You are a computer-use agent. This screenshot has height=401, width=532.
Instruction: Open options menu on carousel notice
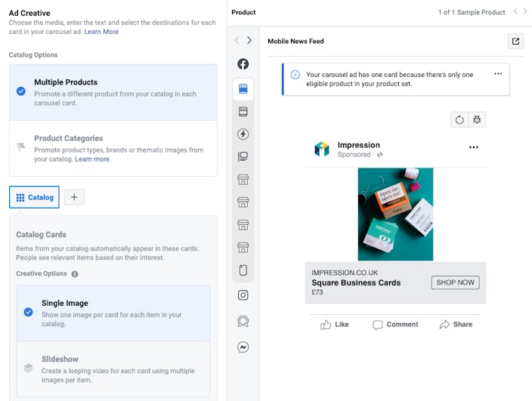pos(498,73)
